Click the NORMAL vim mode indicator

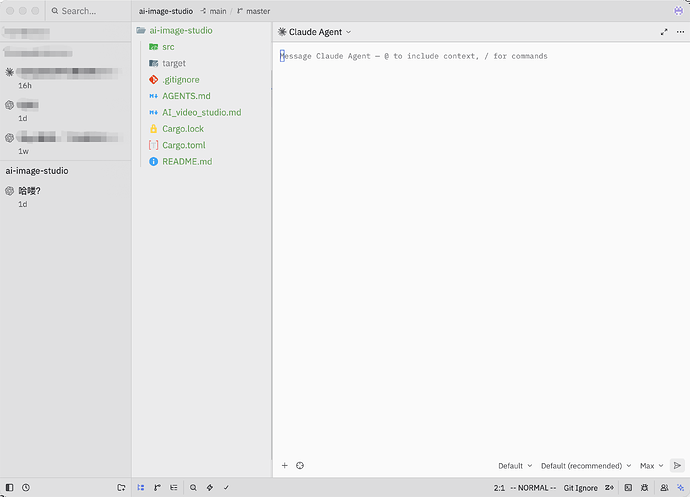533,488
